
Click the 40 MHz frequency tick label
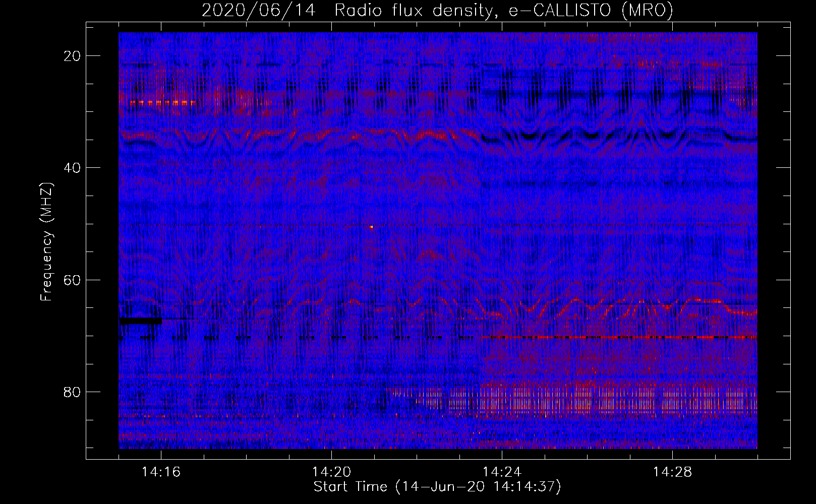[73, 168]
